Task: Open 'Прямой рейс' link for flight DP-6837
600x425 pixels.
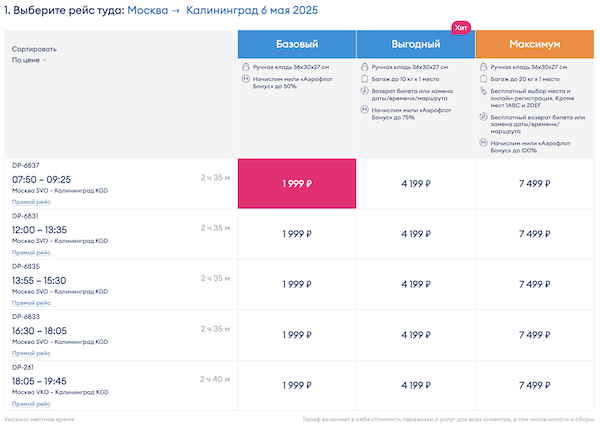Action: [31, 202]
